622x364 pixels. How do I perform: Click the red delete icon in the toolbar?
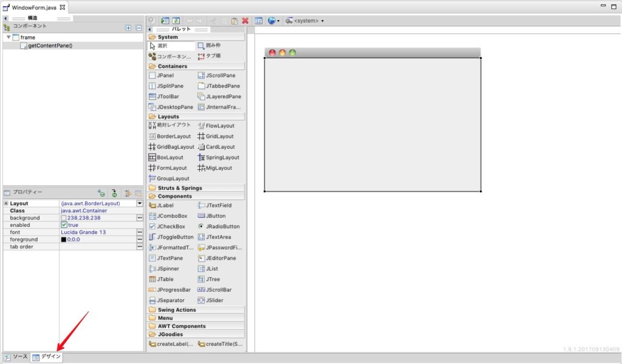[245, 20]
